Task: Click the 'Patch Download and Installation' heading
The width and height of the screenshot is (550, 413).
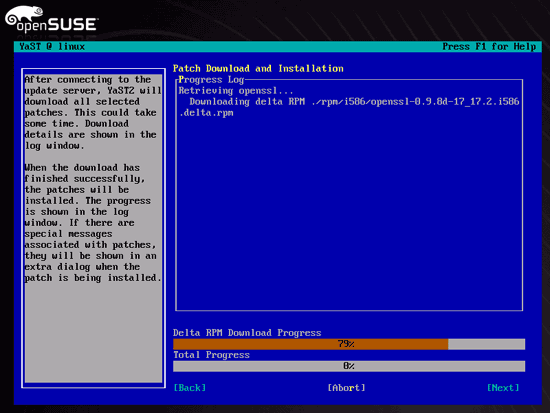Action: tap(258, 68)
